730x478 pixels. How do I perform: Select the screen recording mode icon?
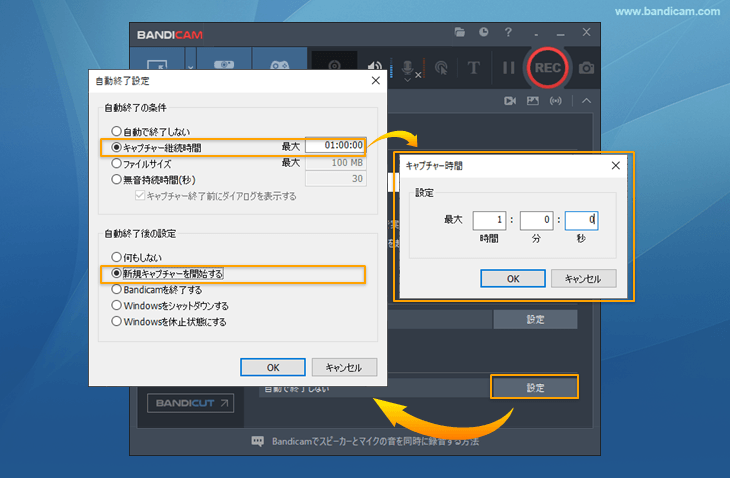158,63
